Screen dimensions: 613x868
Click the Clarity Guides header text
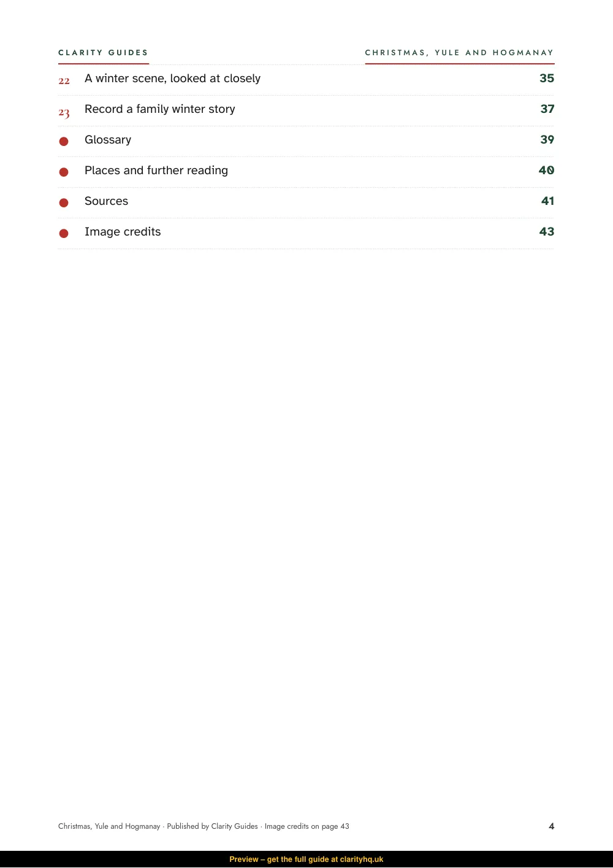tap(104, 53)
